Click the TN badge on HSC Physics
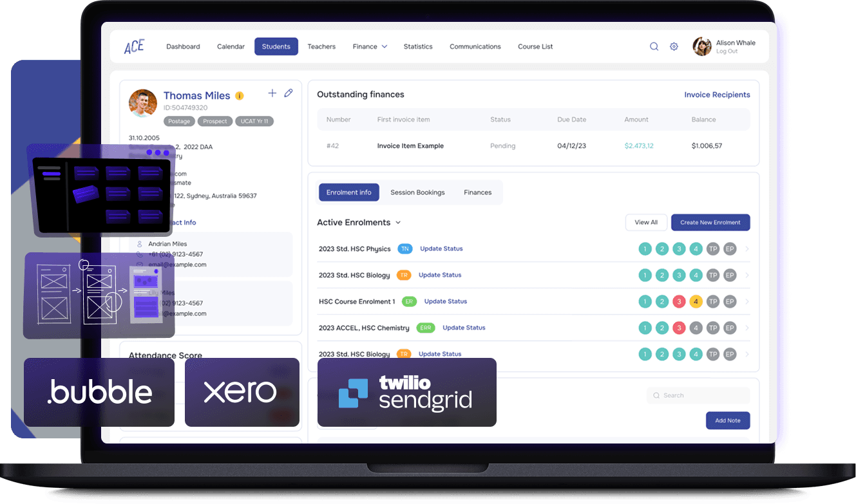The height and width of the screenshot is (504, 856). point(404,249)
